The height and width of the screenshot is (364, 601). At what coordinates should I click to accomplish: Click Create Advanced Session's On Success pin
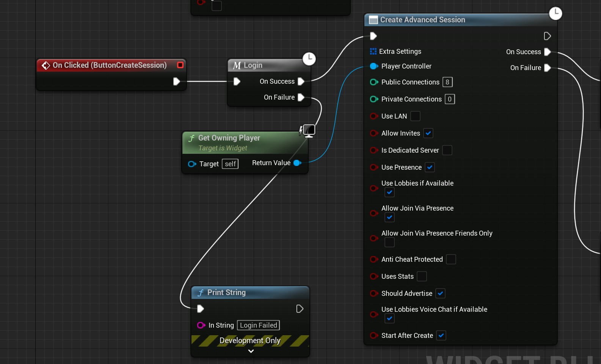pyautogui.click(x=548, y=52)
